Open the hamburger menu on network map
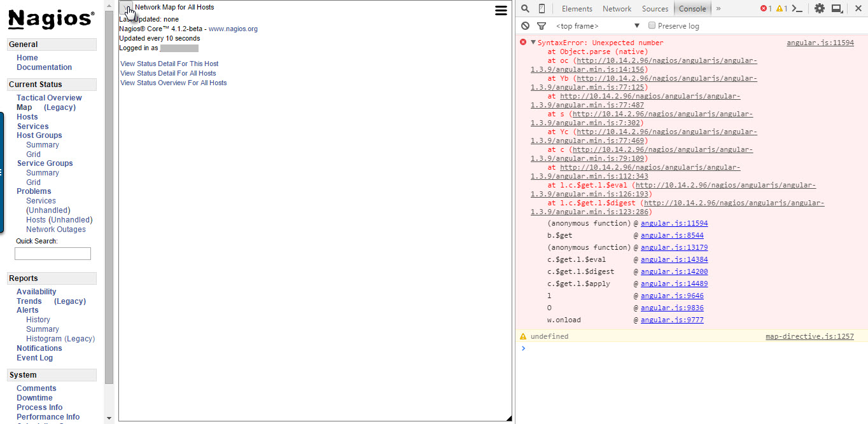Viewport: 868px width, 424px height. [x=501, y=10]
